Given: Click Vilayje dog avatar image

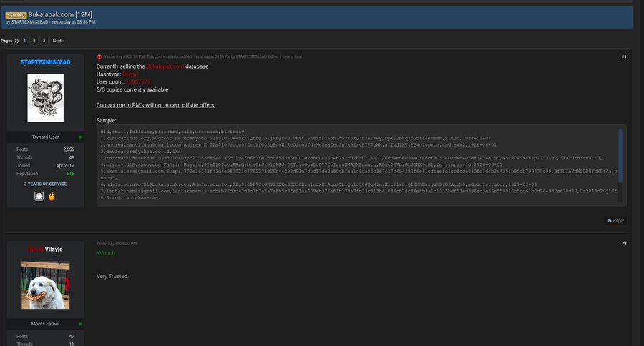Looking at the screenshot, I should tap(46, 285).
